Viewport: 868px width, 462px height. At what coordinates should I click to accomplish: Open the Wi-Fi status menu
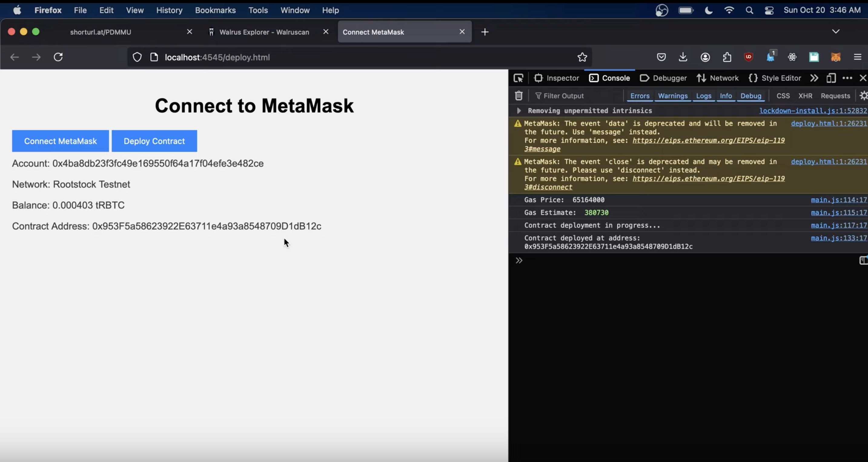[729, 10]
